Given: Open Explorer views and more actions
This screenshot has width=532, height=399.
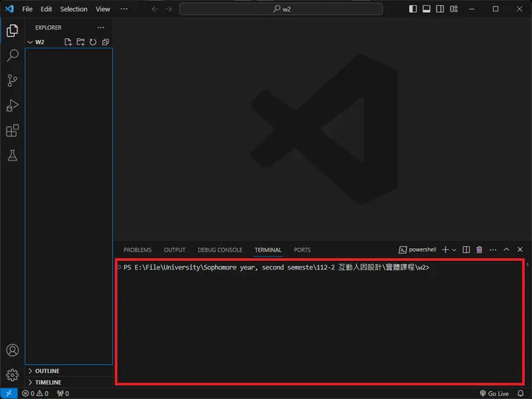Looking at the screenshot, I should click(101, 27).
